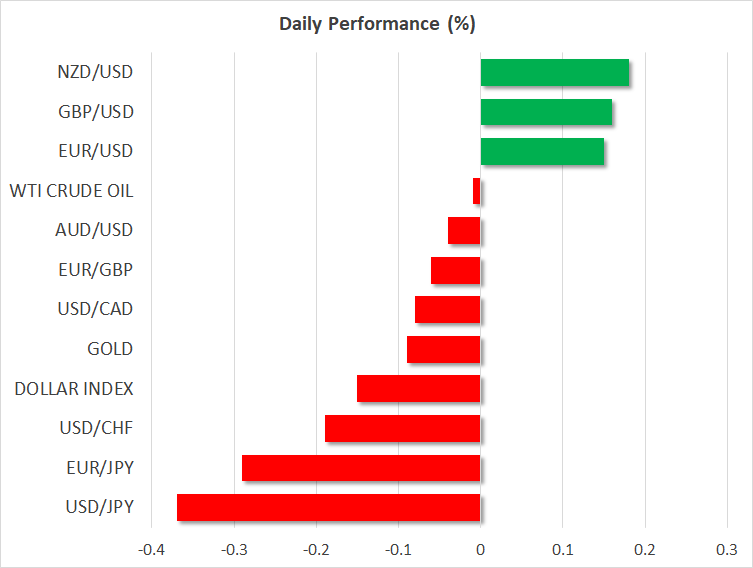Click the red USD/CAD bar

pyautogui.click(x=448, y=310)
